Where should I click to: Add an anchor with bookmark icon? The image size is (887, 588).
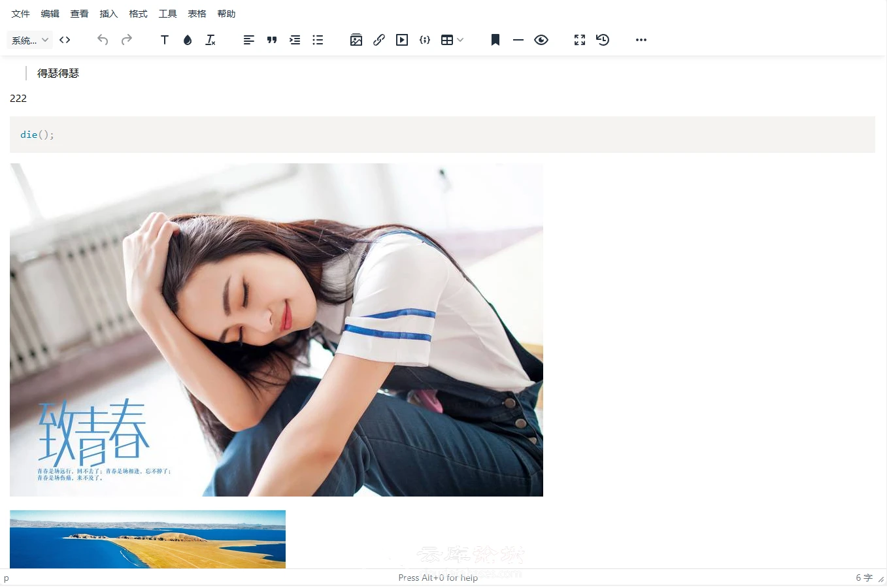coord(495,40)
